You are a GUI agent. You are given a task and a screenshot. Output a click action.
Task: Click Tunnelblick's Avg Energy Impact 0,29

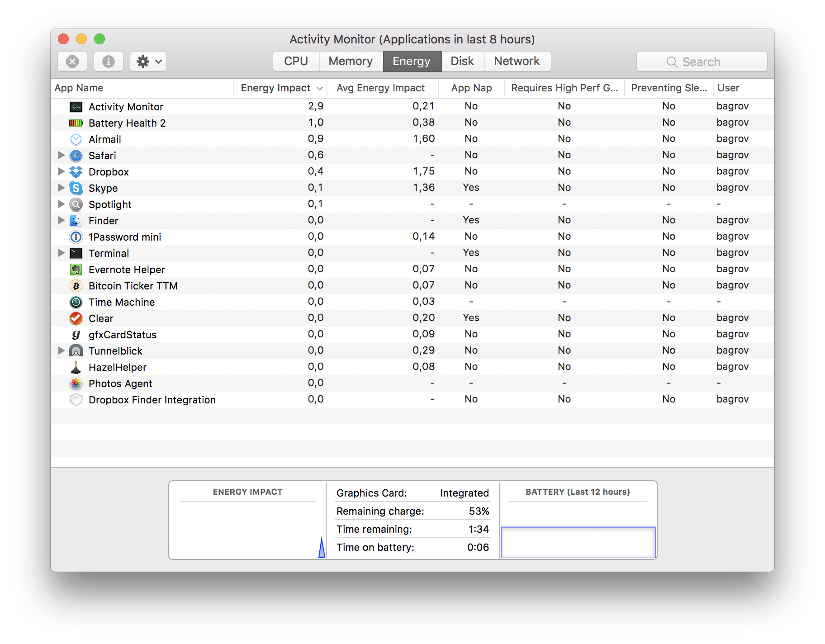(424, 350)
